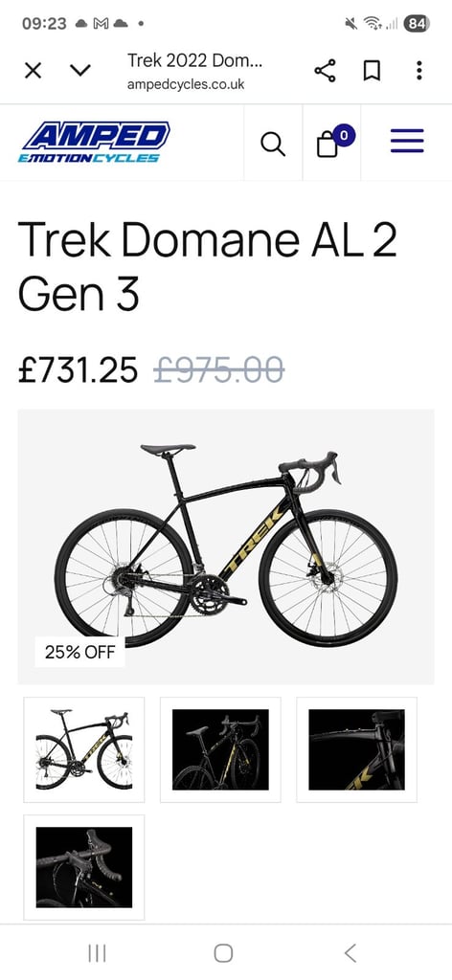452x980 pixels.
Task: Select the handlebar close-up thumbnail
Action: 83,867
